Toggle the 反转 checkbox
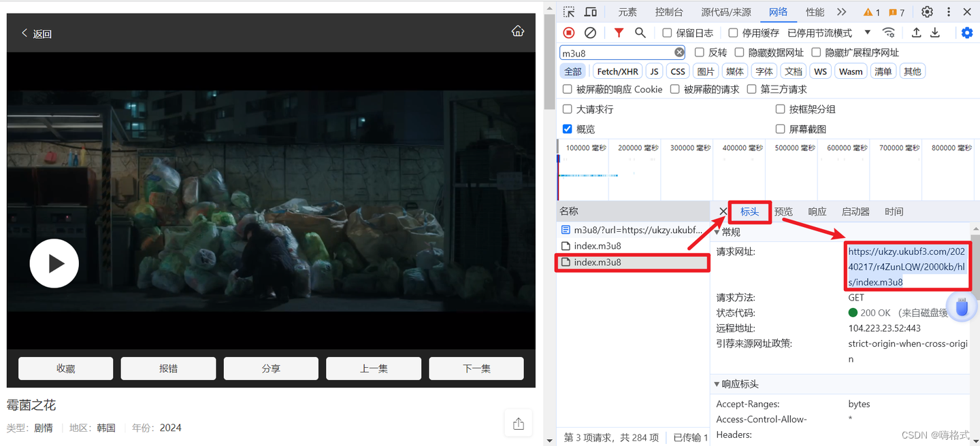Screen dimensions: 980x446 point(699,52)
